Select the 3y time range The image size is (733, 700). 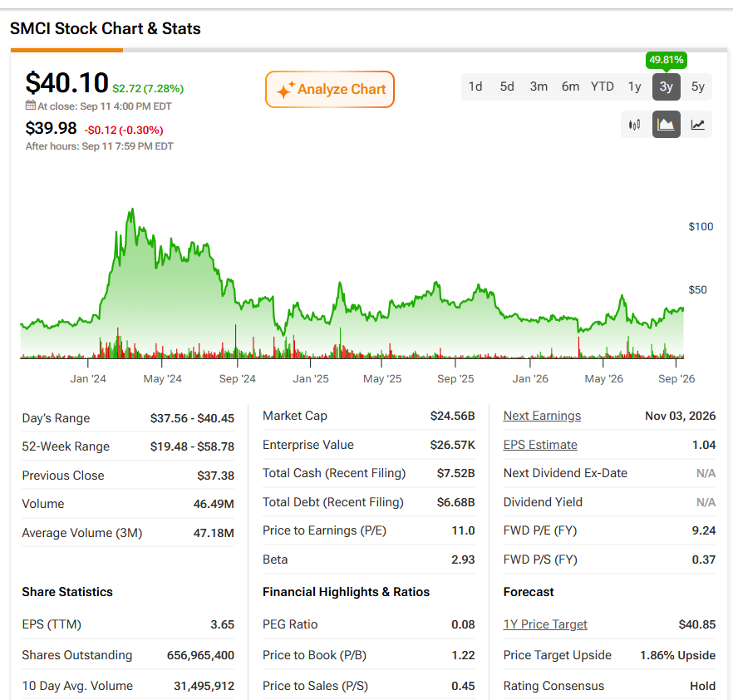[x=667, y=86]
